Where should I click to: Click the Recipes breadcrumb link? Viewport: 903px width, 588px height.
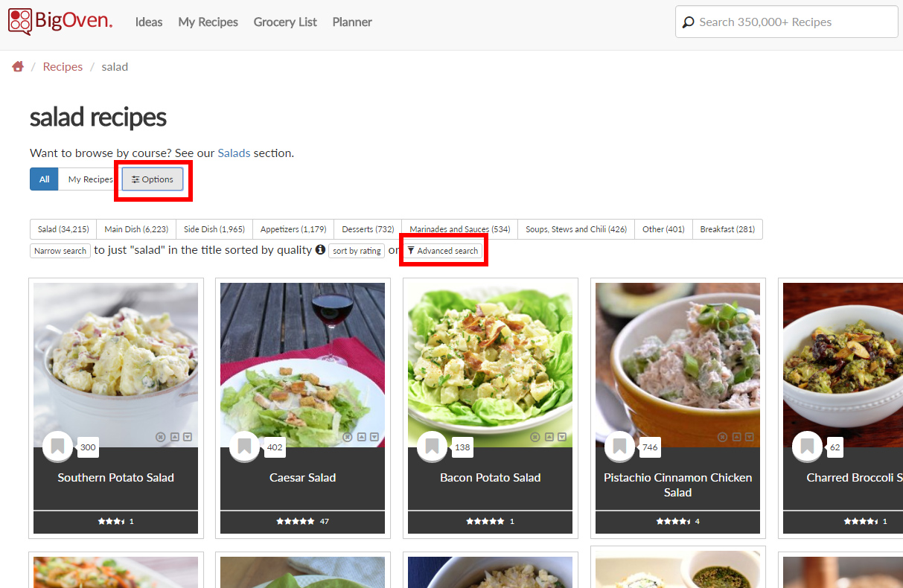click(63, 67)
